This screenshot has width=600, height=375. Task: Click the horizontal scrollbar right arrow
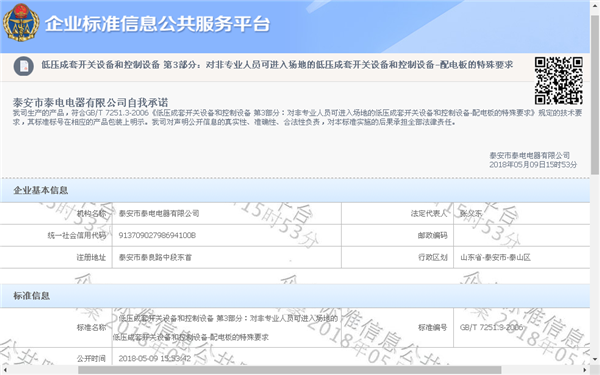pyautogui.click(x=585, y=370)
